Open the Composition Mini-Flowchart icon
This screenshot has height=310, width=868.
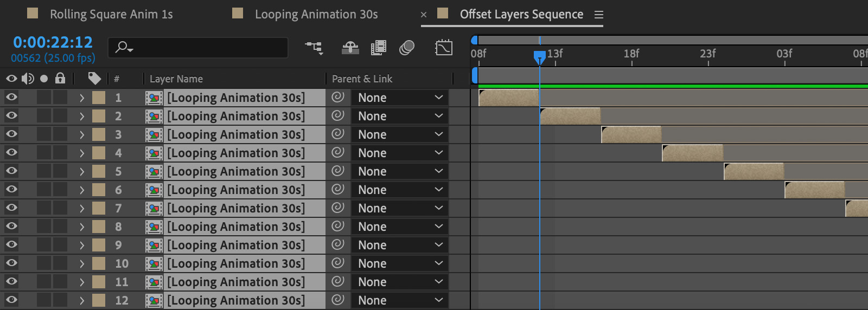click(314, 48)
